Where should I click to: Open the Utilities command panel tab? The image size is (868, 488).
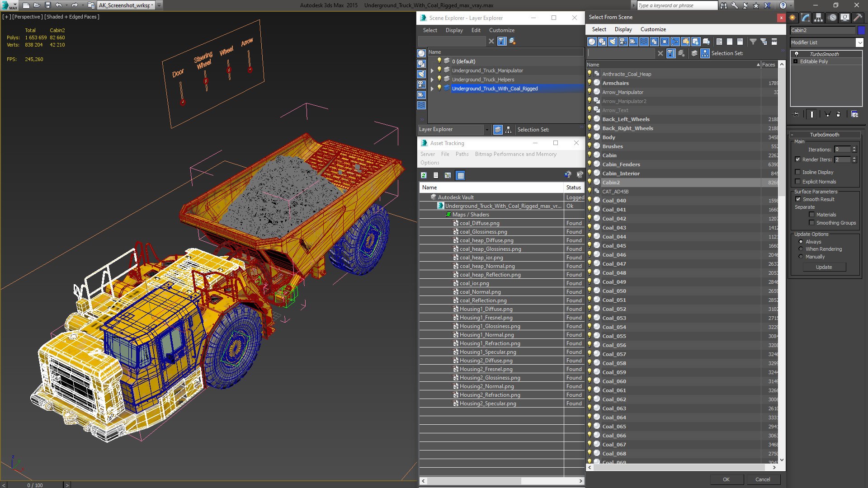(x=858, y=18)
